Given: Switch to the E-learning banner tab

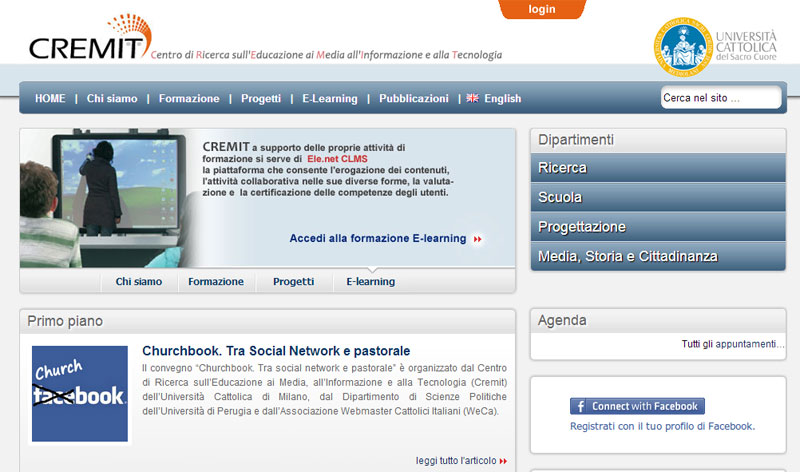Looking at the screenshot, I should pos(370,282).
